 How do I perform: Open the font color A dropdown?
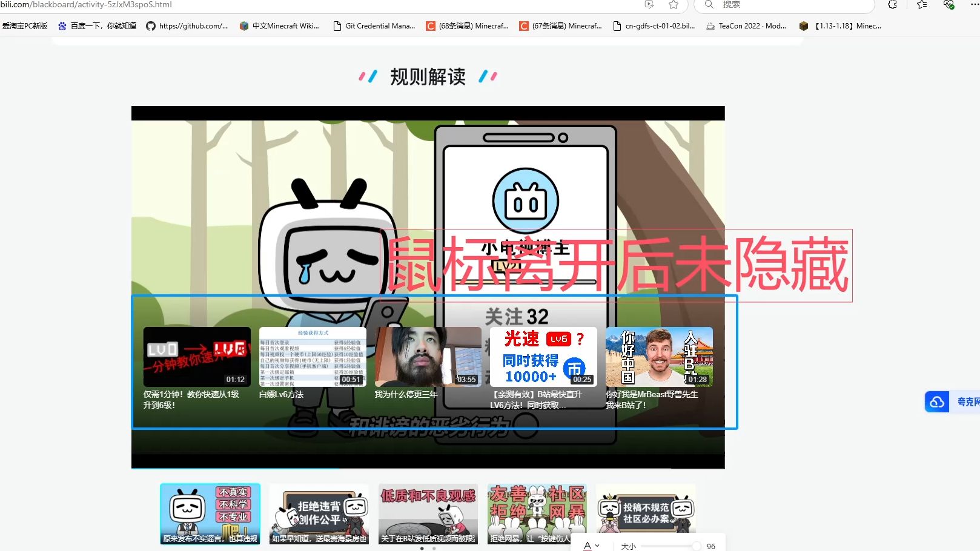(591, 546)
